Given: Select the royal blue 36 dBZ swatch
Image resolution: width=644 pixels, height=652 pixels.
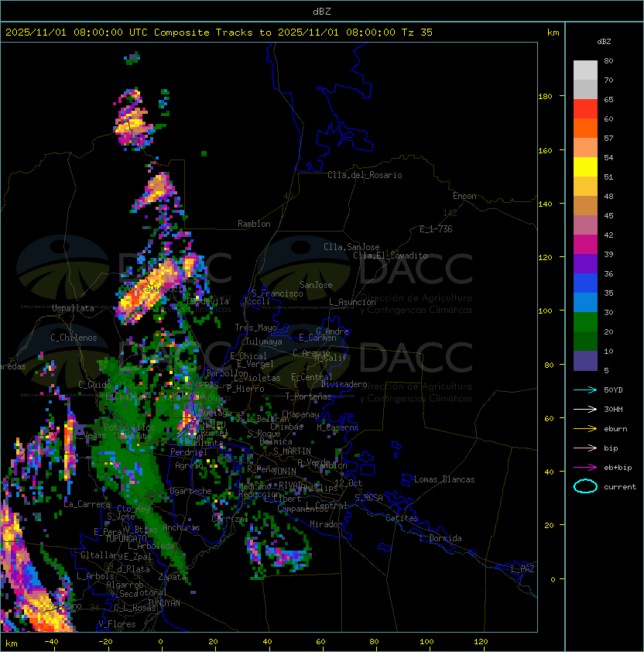Looking at the screenshot, I should (585, 283).
